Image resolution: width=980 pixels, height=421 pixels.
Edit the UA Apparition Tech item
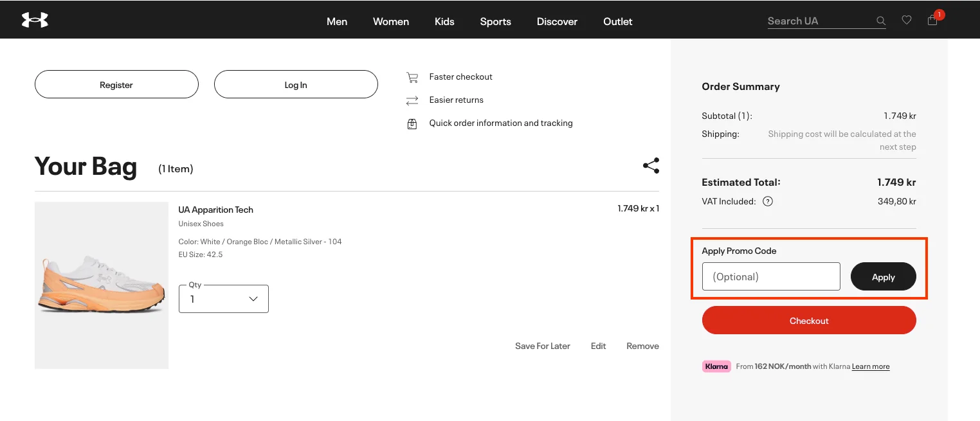pos(599,346)
